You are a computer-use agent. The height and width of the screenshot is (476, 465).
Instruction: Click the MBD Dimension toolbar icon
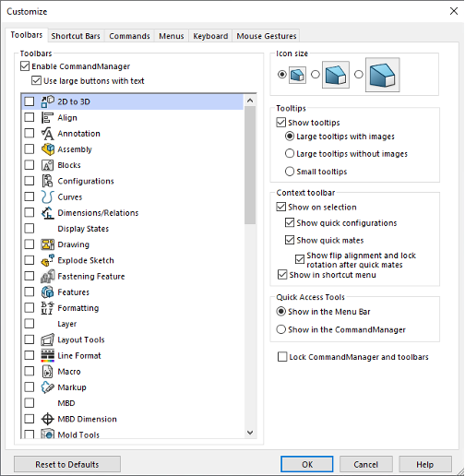point(48,419)
